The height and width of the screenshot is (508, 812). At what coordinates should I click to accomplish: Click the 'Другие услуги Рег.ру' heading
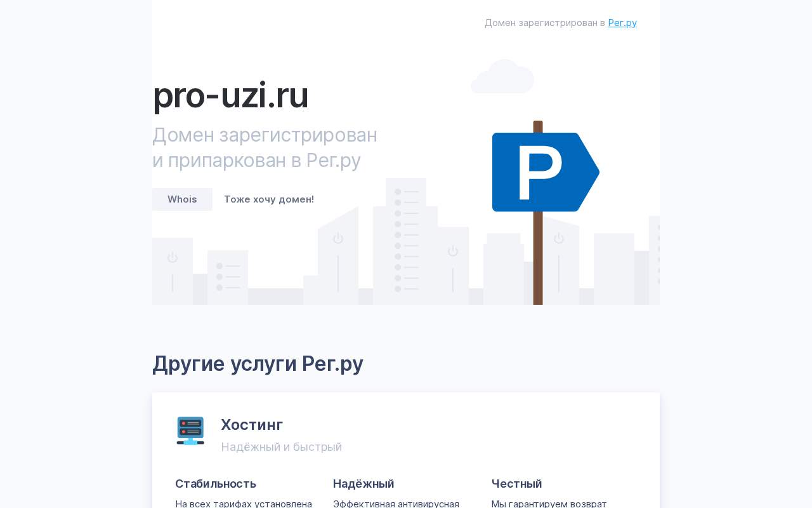(258, 363)
